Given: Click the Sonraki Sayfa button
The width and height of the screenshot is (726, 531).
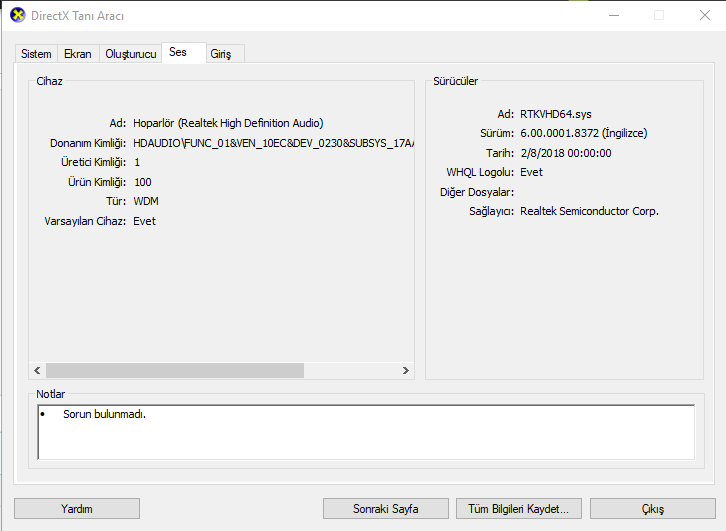Looking at the screenshot, I should tap(386, 509).
